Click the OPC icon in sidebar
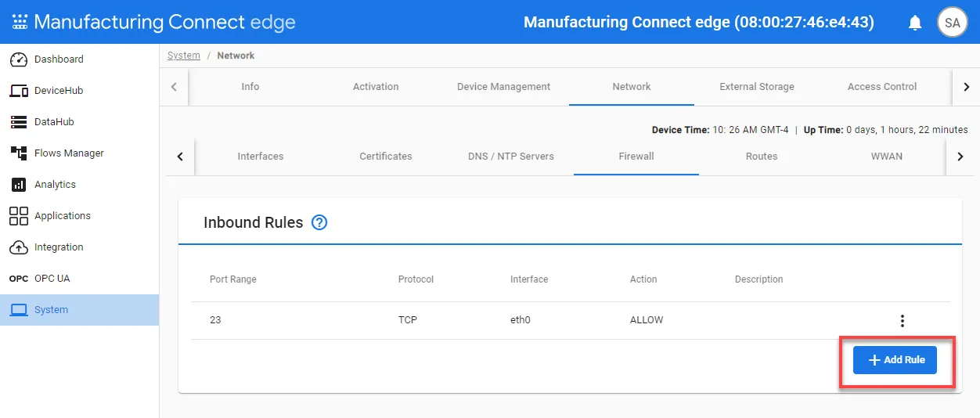Viewport: 980px width, 418px height. point(19,279)
